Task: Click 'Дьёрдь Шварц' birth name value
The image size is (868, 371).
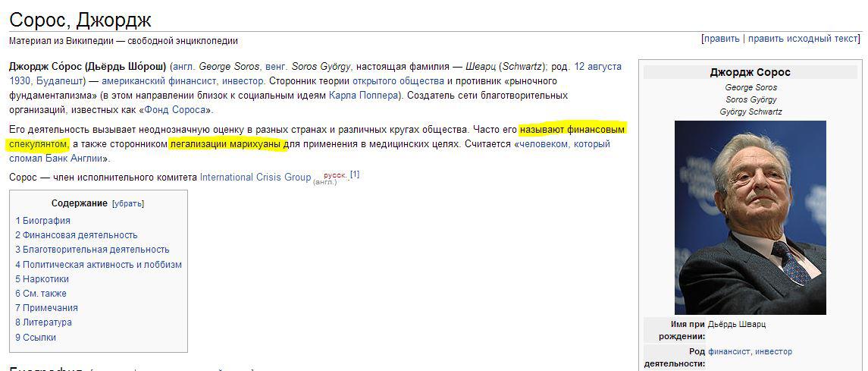Action: coord(737,325)
